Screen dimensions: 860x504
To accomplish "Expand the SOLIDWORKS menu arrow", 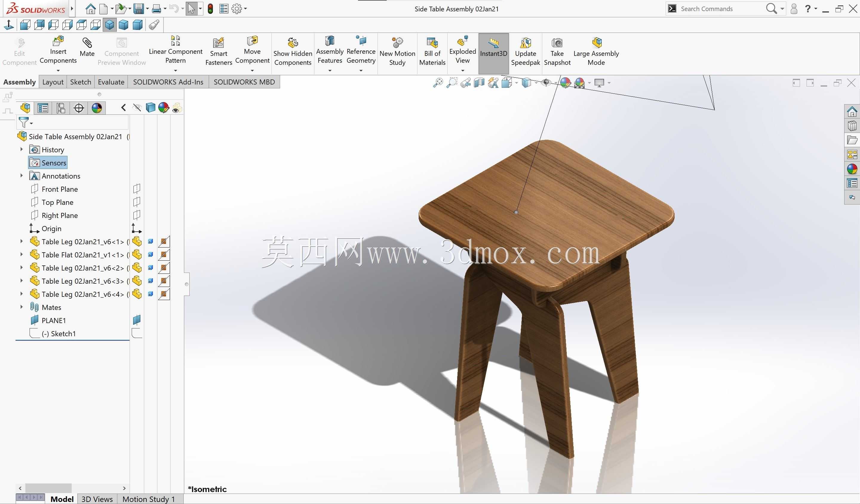I will pos(72,9).
